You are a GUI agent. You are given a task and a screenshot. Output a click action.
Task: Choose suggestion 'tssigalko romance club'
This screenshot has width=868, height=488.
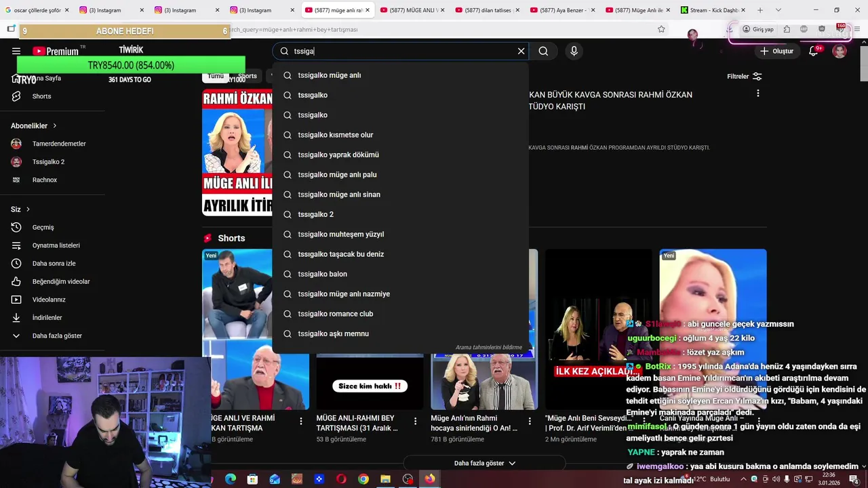[x=400, y=314]
